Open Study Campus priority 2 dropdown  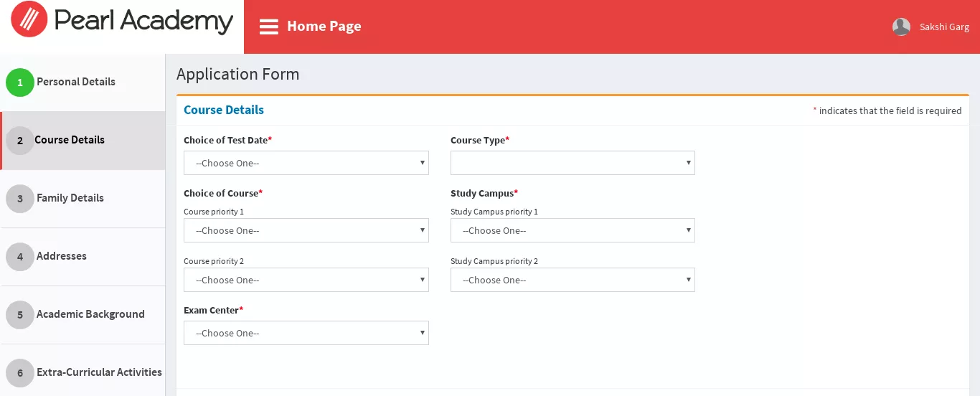coord(573,280)
